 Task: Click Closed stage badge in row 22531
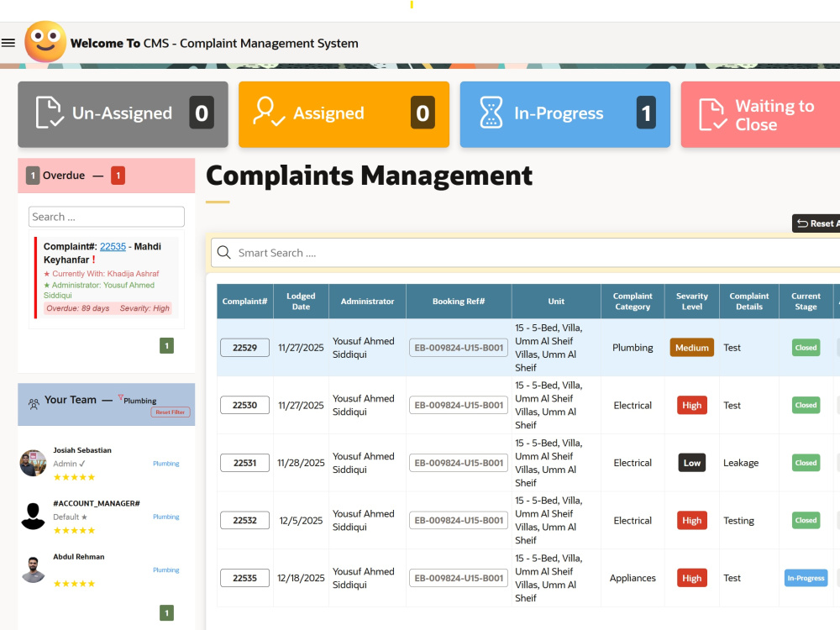tap(806, 463)
